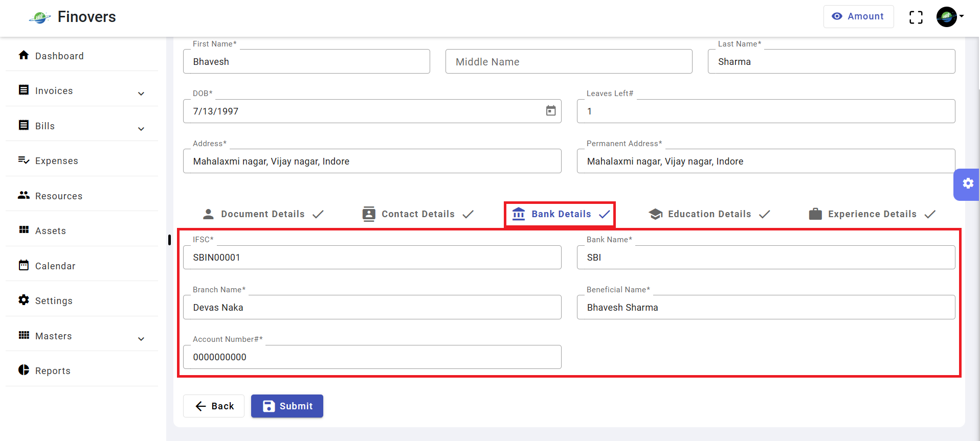Open Dashboard home icon in sidebar
Viewport: 980px width, 441px height.
tap(24, 55)
